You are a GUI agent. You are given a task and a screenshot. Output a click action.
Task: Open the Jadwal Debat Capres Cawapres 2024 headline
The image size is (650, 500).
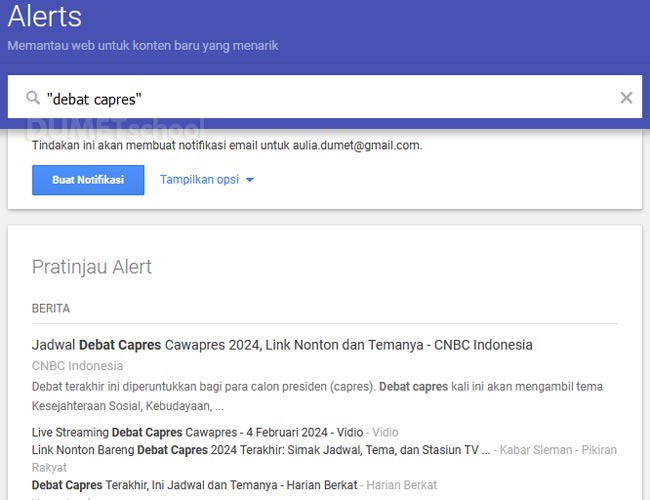[282, 345]
